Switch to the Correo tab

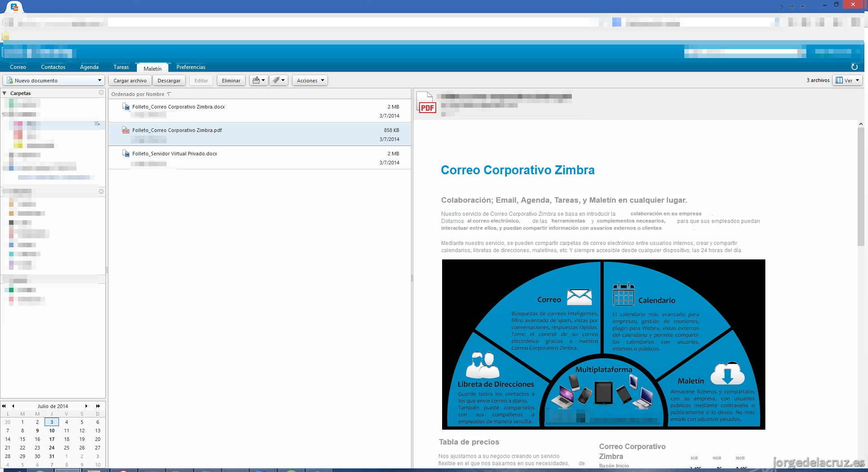[18, 67]
